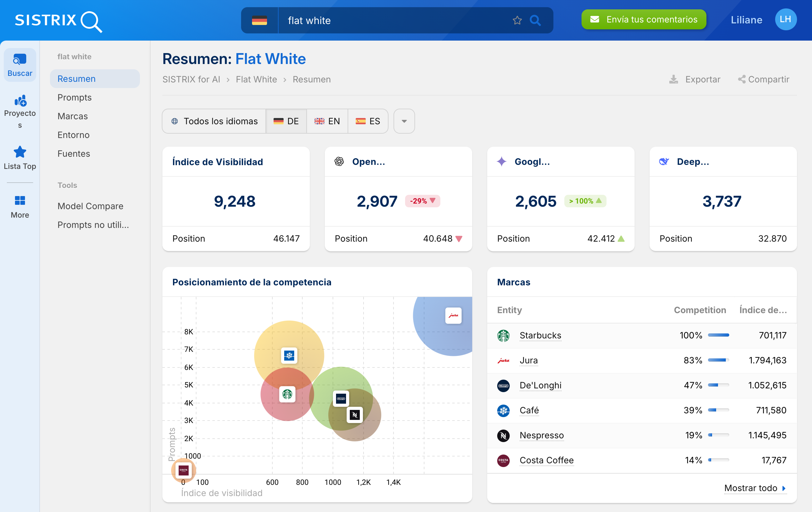Click the magnifier search icon in search bar
812x512 pixels.
535,21
